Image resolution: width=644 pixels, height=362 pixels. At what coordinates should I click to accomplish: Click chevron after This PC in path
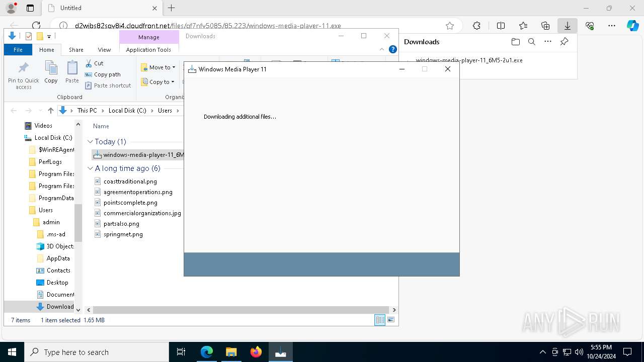tap(103, 111)
